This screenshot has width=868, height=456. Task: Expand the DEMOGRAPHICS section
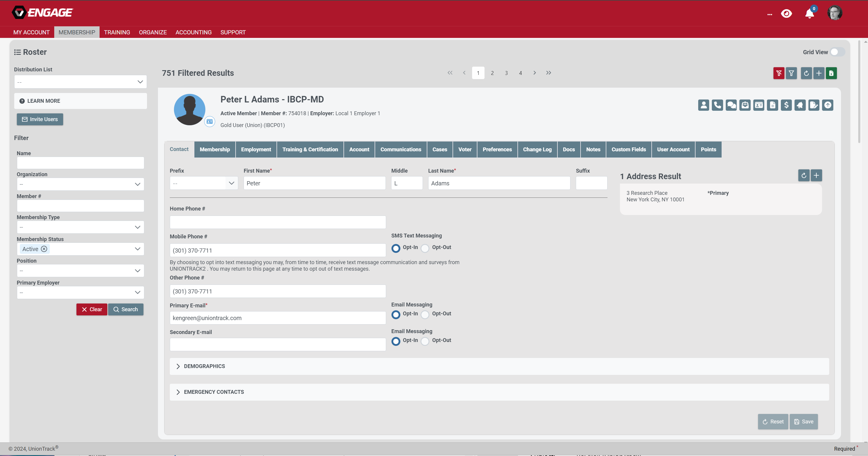click(x=204, y=366)
